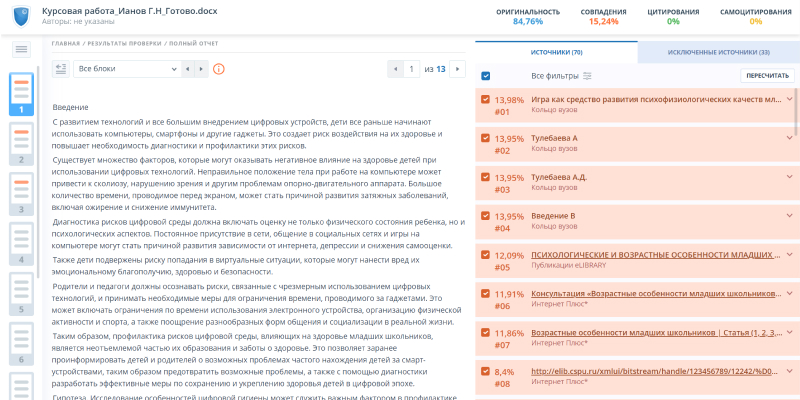
Task: Click the matches 15,24% value
Action: pyautogui.click(x=603, y=21)
